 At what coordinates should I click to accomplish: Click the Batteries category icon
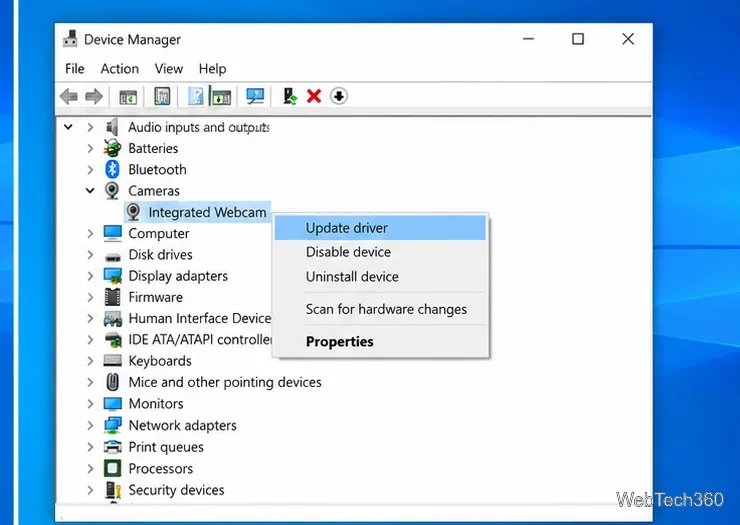tap(112, 148)
